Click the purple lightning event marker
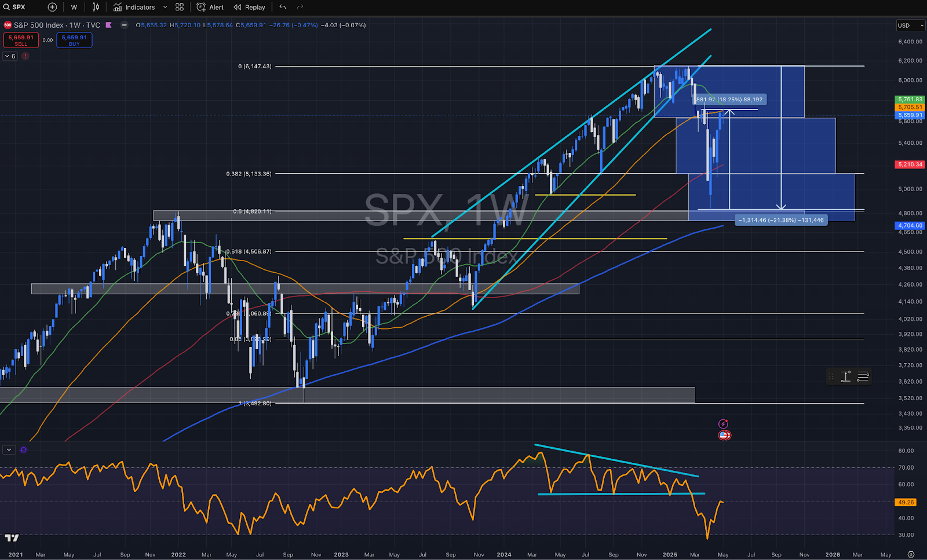Screen dimensions: 927x560 click(723, 424)
